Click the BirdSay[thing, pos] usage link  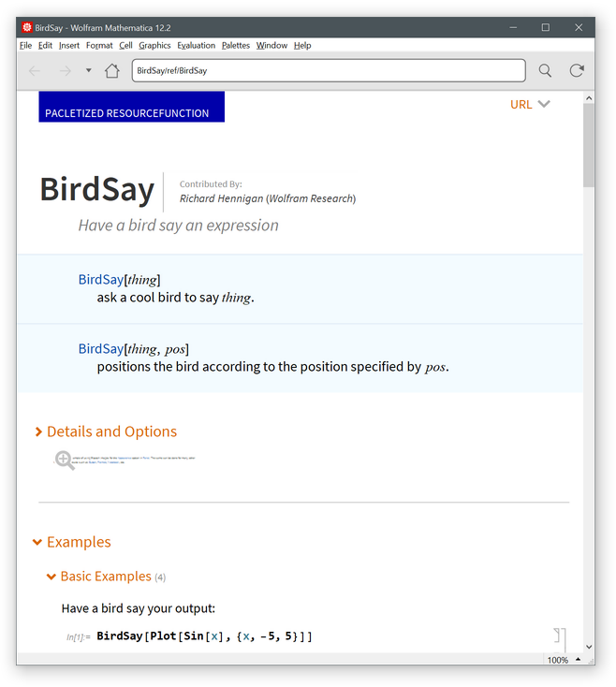tap(101, 349)
